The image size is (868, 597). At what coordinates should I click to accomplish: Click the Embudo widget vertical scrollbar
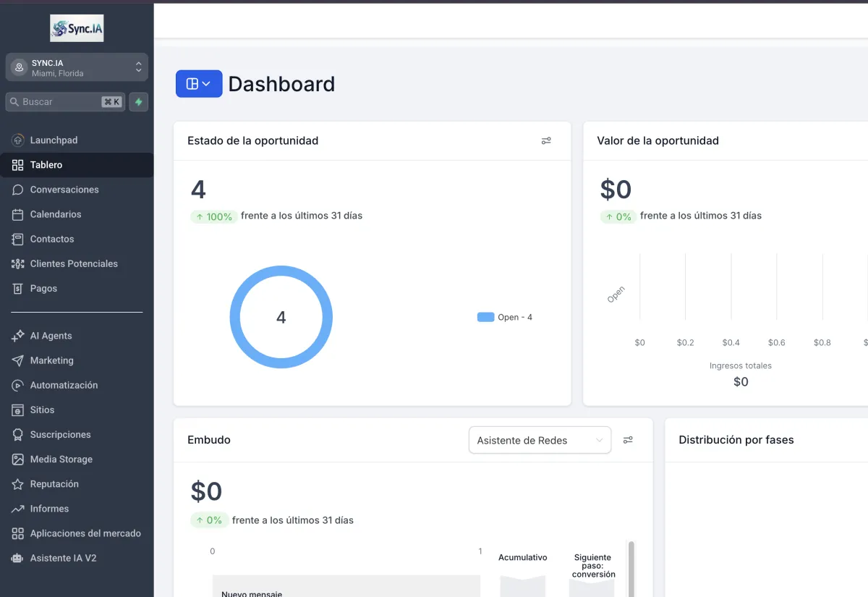coord(631,569)
